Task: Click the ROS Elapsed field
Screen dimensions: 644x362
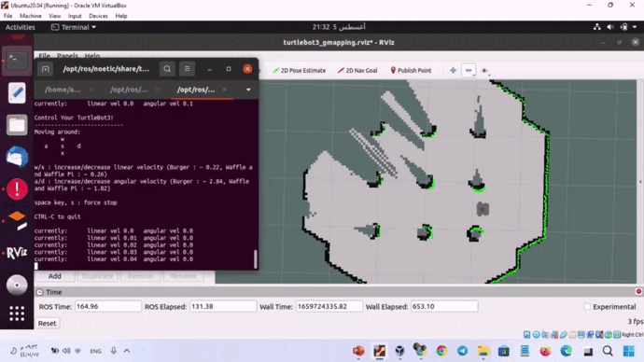Action: [223, 307]
